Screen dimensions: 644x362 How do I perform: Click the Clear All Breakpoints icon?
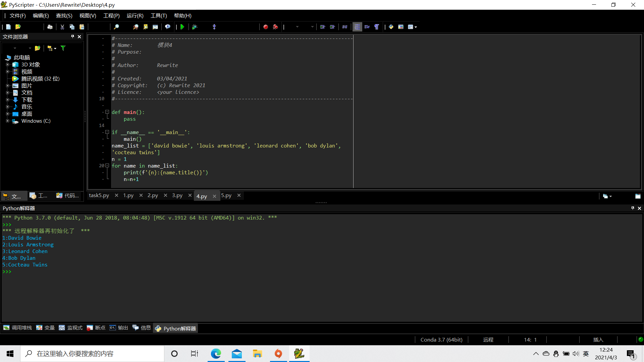coord(275,27)
